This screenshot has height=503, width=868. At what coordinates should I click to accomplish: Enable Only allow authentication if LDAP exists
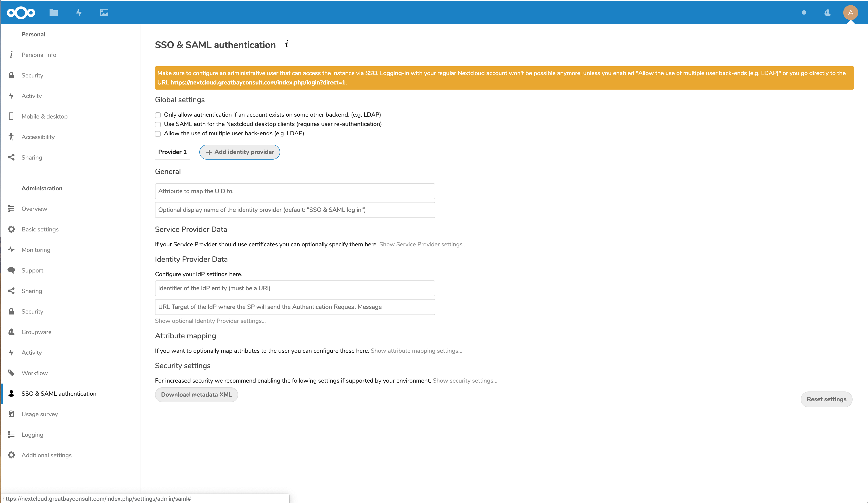[x=158, y=114]
